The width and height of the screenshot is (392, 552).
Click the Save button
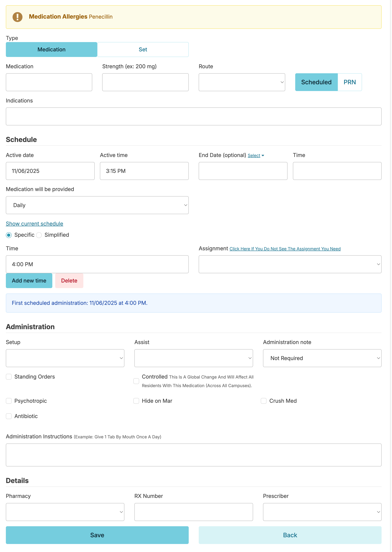pyautogui.click(x=97, y=535)
